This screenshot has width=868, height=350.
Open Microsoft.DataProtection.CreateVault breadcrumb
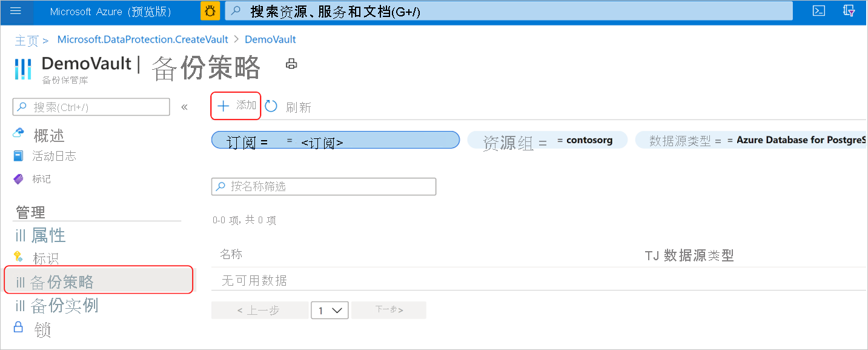[143, 39]
